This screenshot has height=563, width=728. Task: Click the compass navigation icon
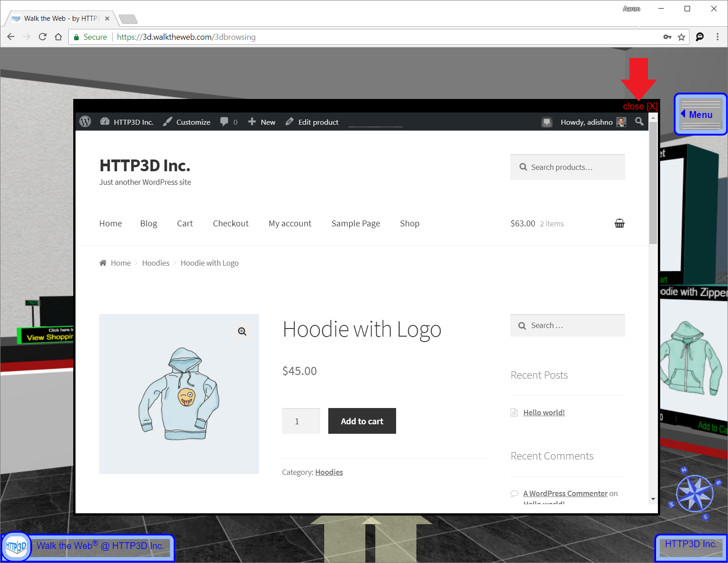pyautogui.click(x=695, y=493)
